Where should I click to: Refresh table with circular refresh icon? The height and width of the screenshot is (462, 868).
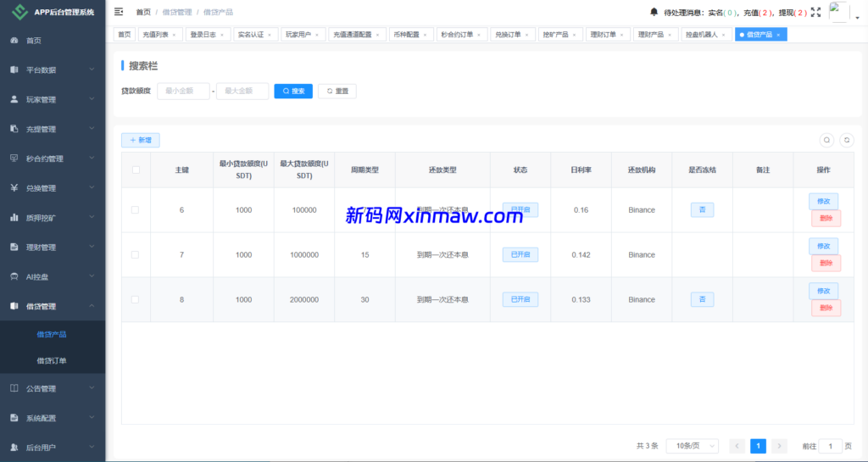(x=847, y=140)
